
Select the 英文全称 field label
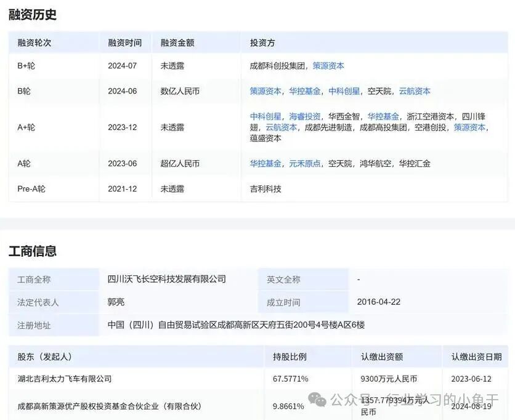point(283,280)
